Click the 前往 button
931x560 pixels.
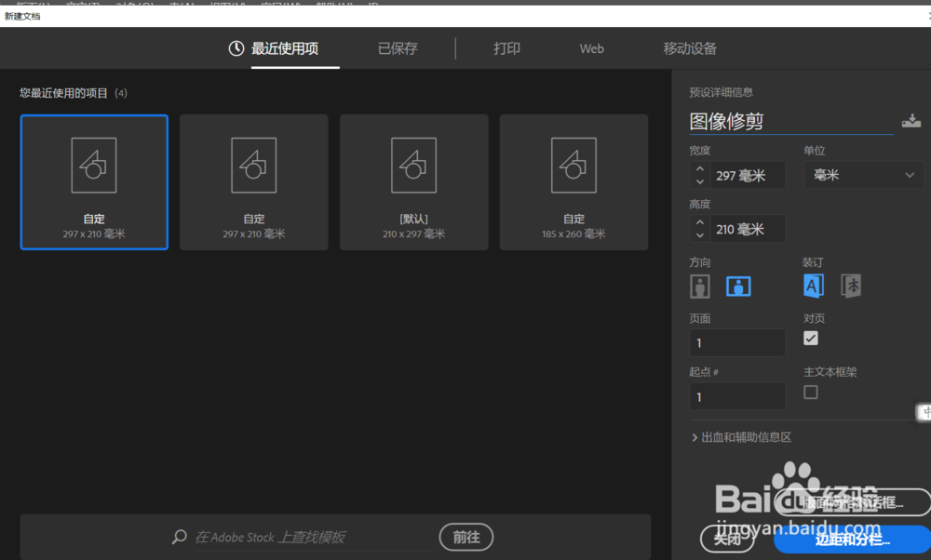pyautogui.click(x=466, y=537)
